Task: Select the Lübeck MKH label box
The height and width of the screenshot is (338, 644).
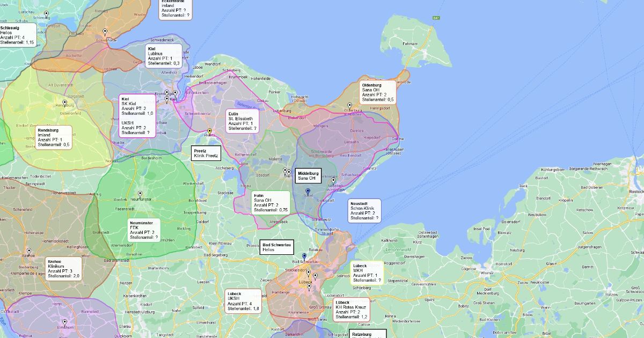Action: click(x=368, y=273)
